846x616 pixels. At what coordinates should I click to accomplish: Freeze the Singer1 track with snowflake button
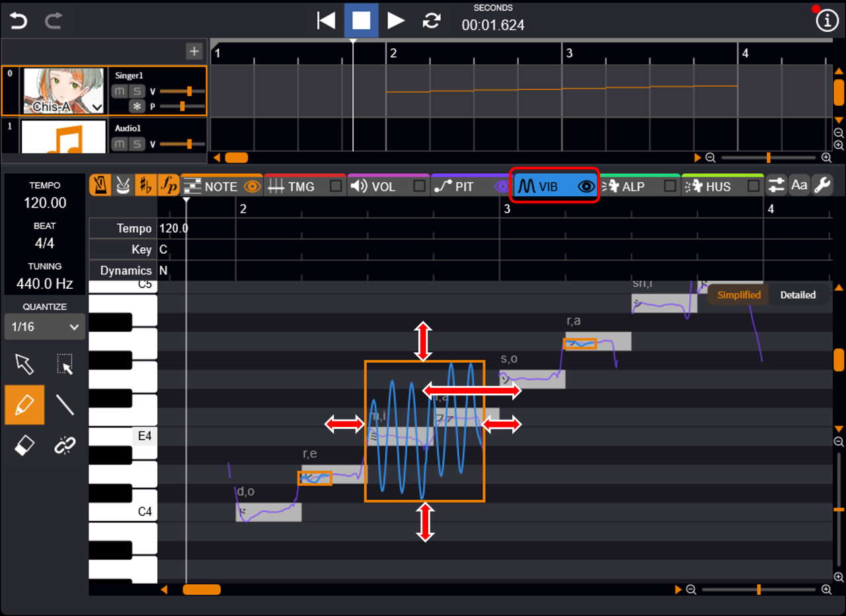(x=137, y=106)
